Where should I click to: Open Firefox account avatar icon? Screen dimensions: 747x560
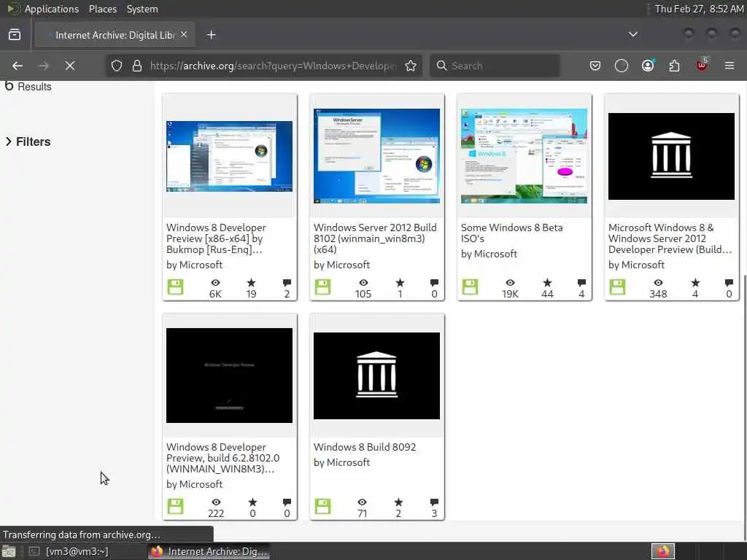pos(648,66)
